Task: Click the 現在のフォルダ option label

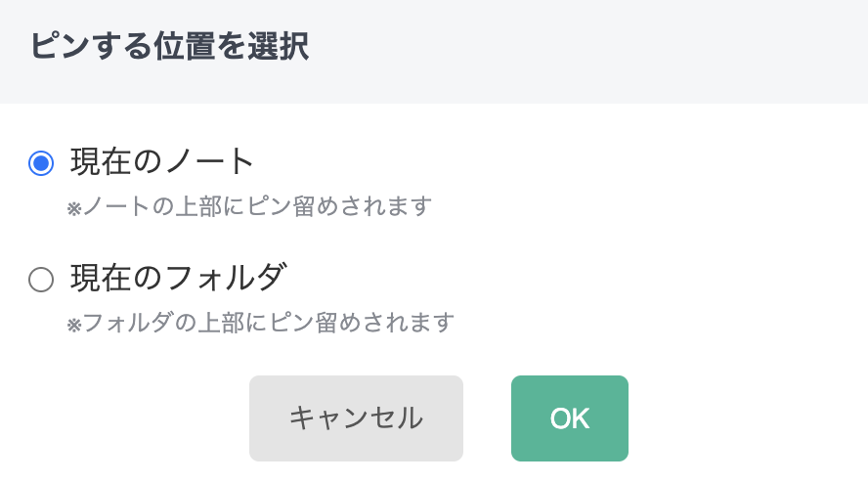Action: 178,280
